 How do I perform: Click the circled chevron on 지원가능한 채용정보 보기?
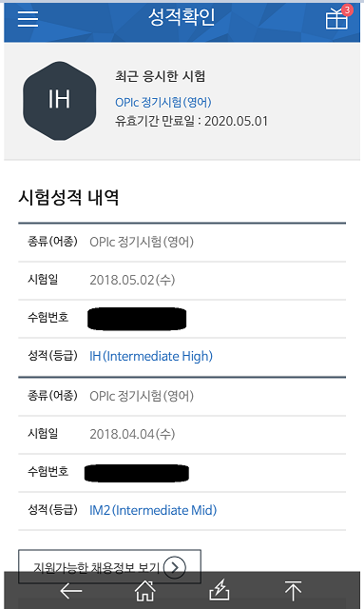tap(175, 567)
